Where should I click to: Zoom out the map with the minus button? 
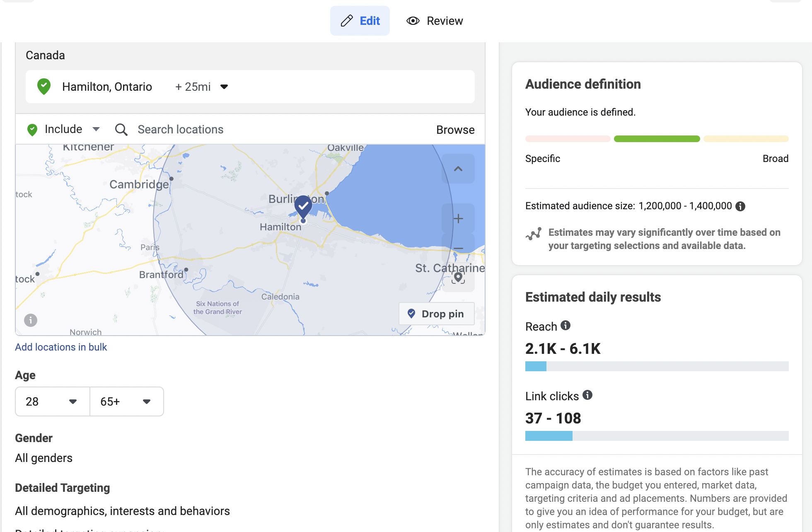pyautogui.click(x=458, y=248)
